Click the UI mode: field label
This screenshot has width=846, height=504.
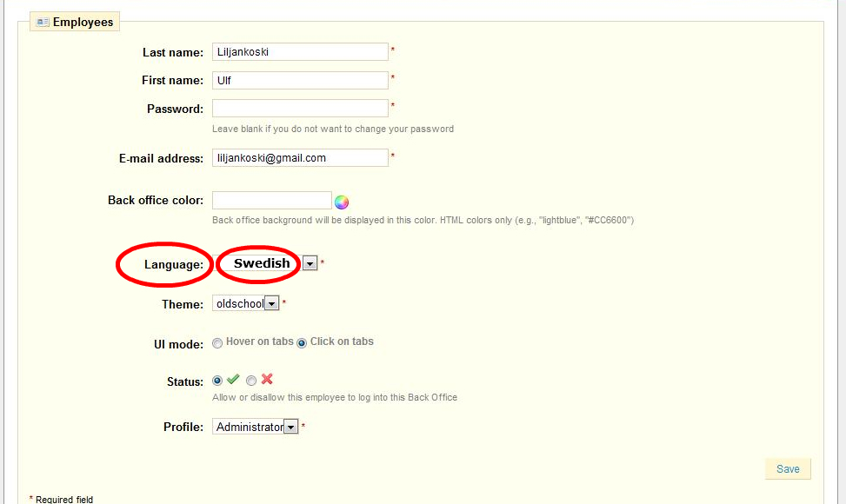coord(178,344)
